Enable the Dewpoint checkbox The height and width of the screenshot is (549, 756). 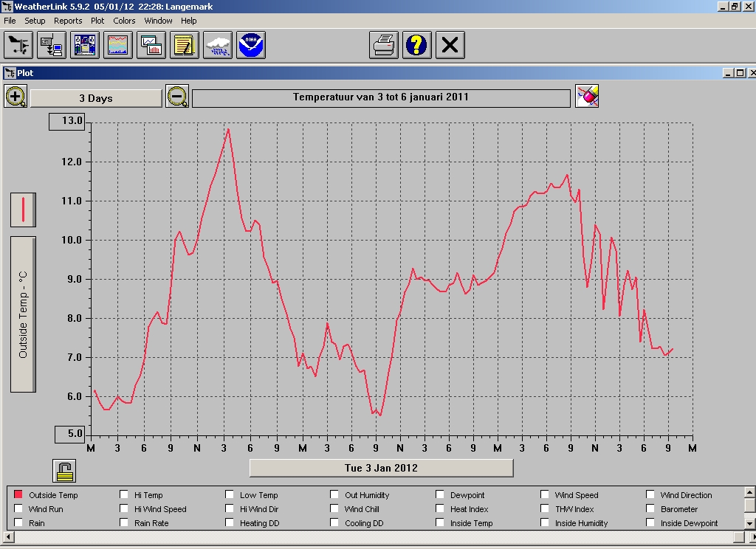pyautogui.click(x=440, y=494)
